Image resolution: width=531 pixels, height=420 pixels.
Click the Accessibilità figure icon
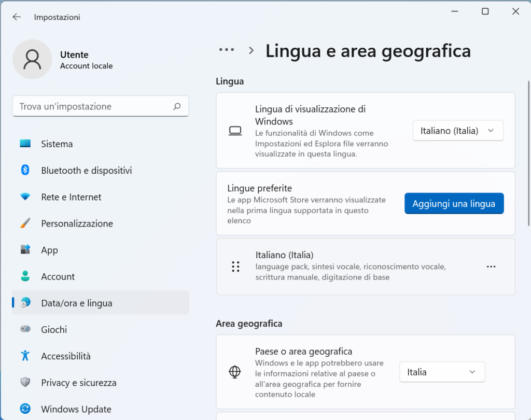click(x=25, y=356)
